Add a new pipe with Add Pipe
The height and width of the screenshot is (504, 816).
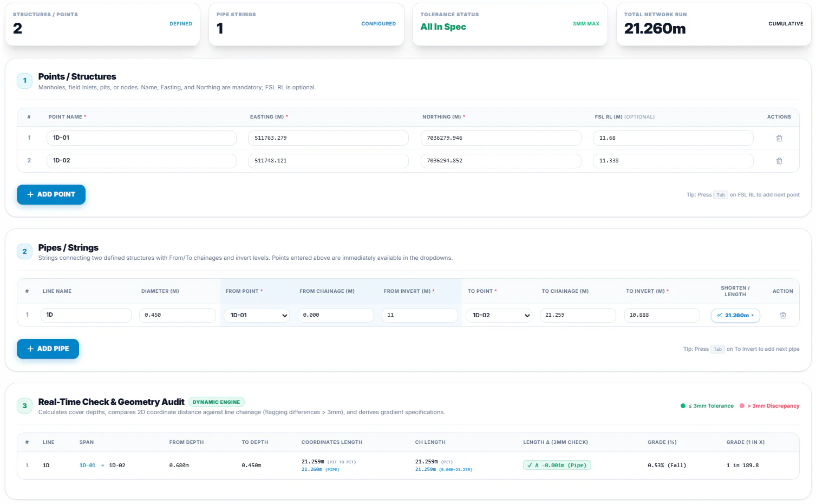click(48, 349)
